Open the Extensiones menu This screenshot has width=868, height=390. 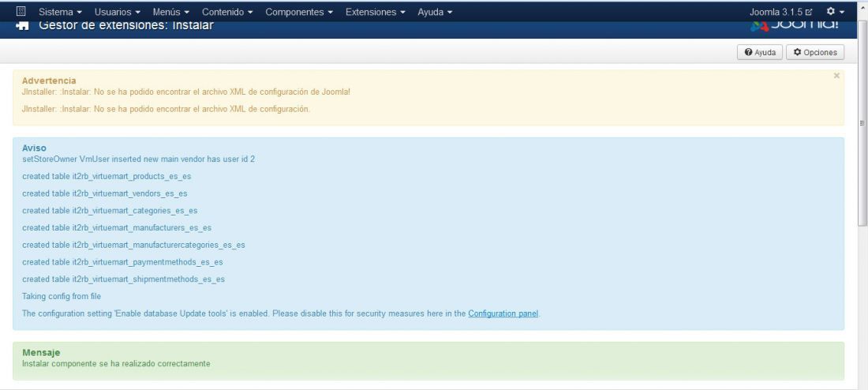[x=376, y=12]
